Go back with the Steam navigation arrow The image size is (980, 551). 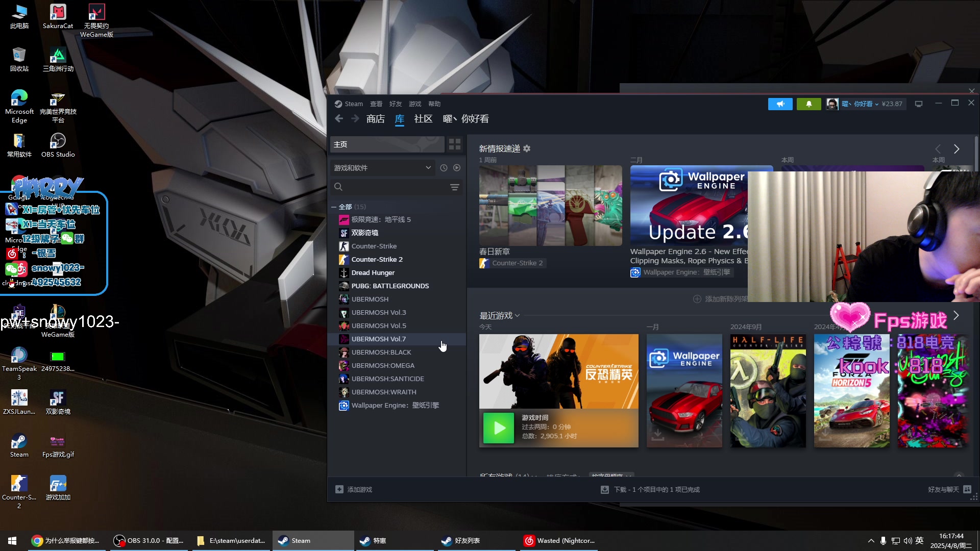339,119
